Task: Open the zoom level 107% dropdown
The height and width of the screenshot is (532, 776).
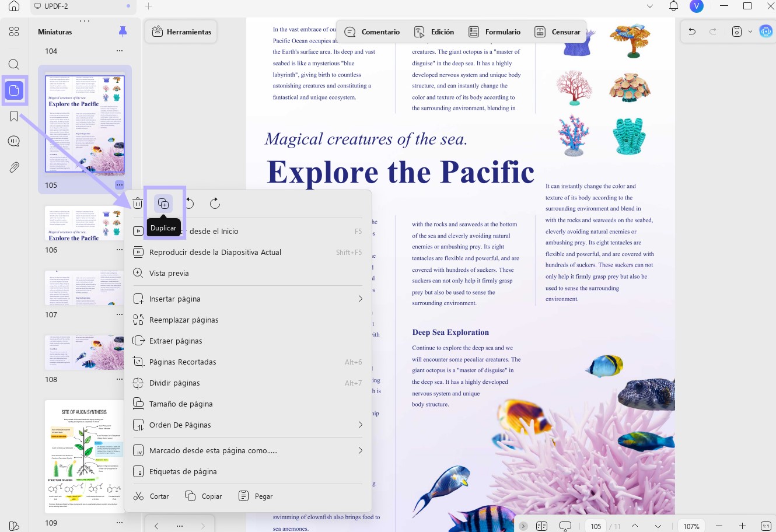Action: tap(691, 526)
